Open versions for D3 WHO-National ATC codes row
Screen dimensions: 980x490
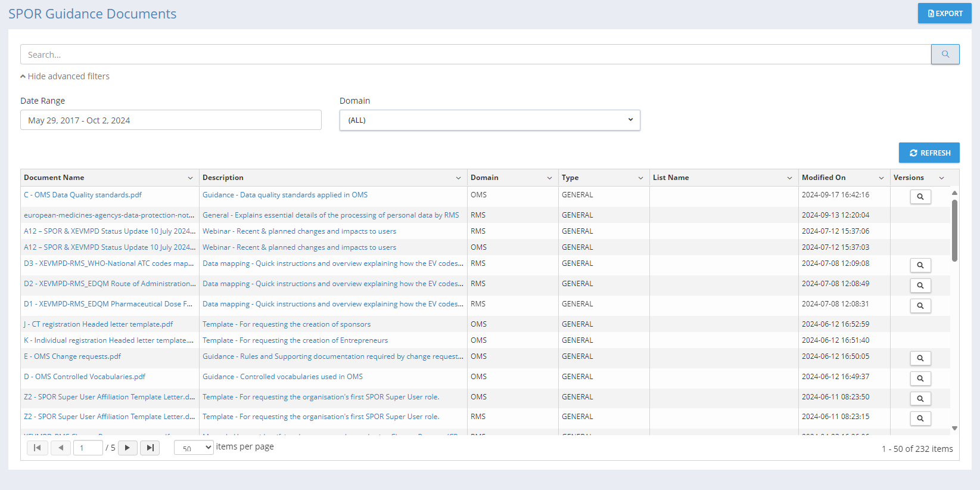tap(920, 265)
